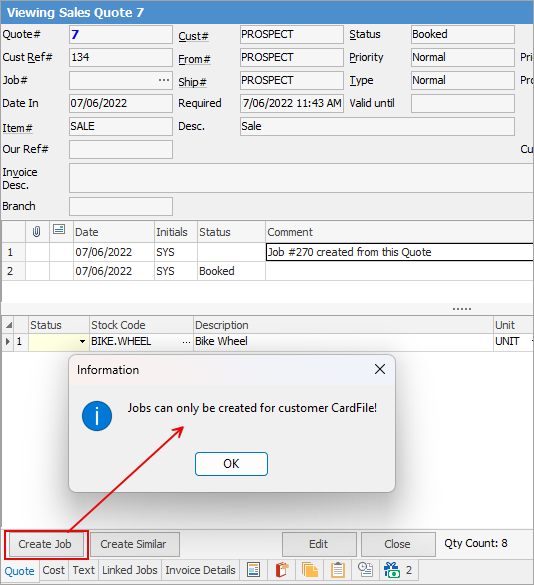534x585 pixels.
Task: Open Stock Code lookup ellipsis for BIKE.WHEEL
Action: pos(186,342)
